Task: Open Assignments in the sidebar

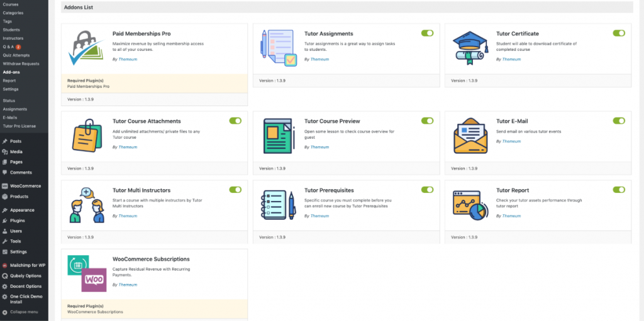Action: click(15, 109)
